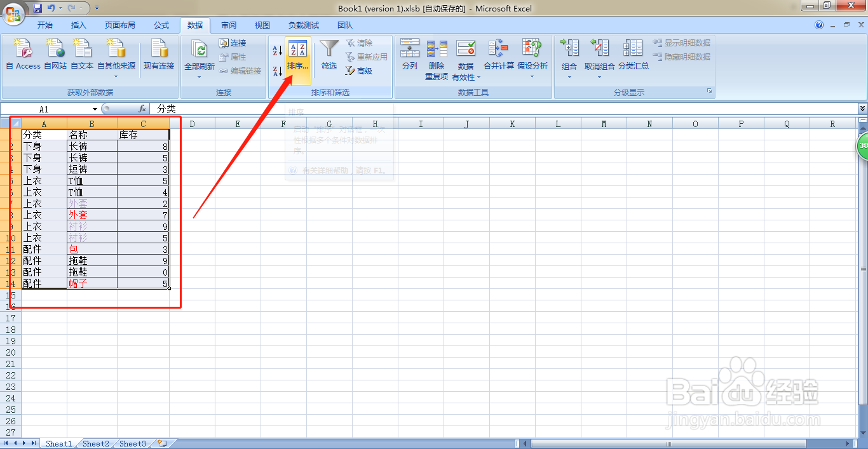Select column D header
The height and width of the screenshot is (449, 868).
click(x=192, y=124)
